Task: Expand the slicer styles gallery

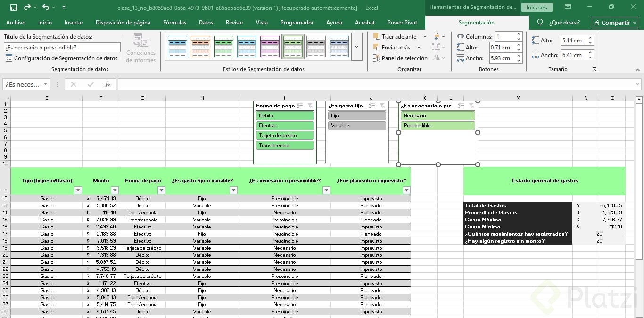Action: coord(357,46)
